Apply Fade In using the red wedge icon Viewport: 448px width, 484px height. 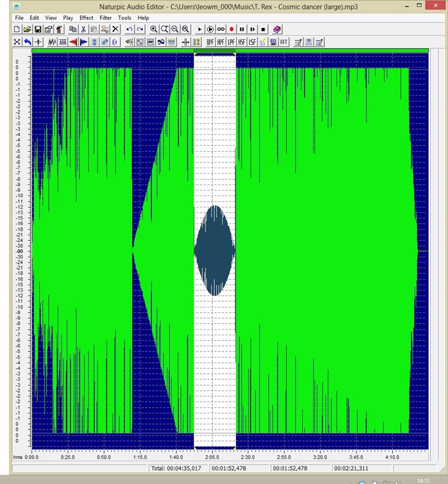click(x=73, y=42)
